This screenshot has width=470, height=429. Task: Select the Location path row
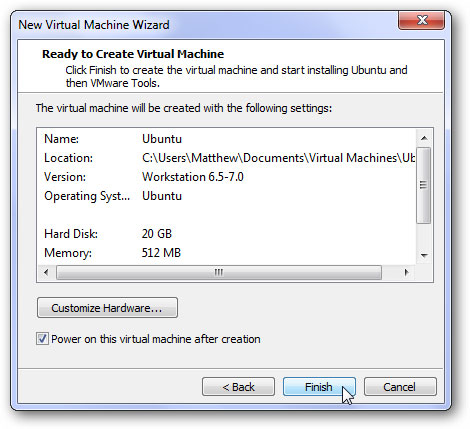(x=227, y=158)
